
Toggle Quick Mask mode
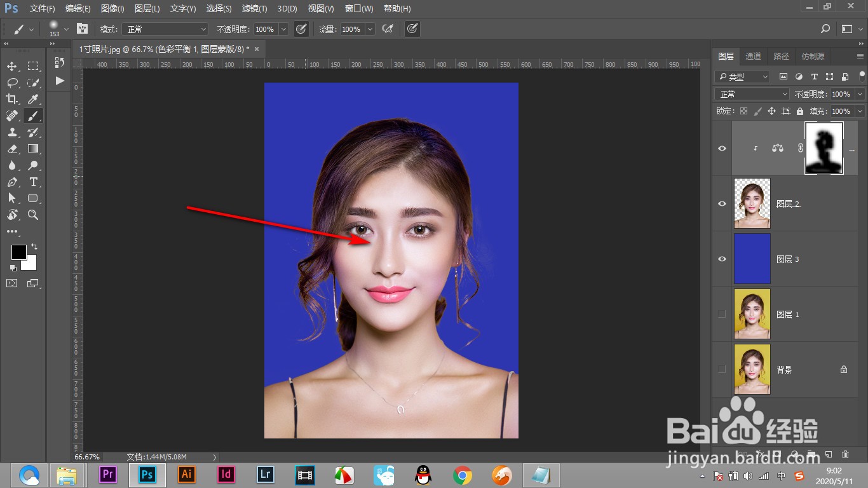point(12,283)
